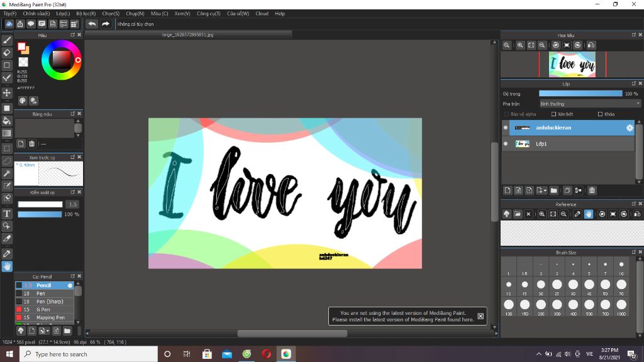The height and width of the screenshot is (362, 644).
Task: Open the Shape fill tool
Action: click(7, 108)
